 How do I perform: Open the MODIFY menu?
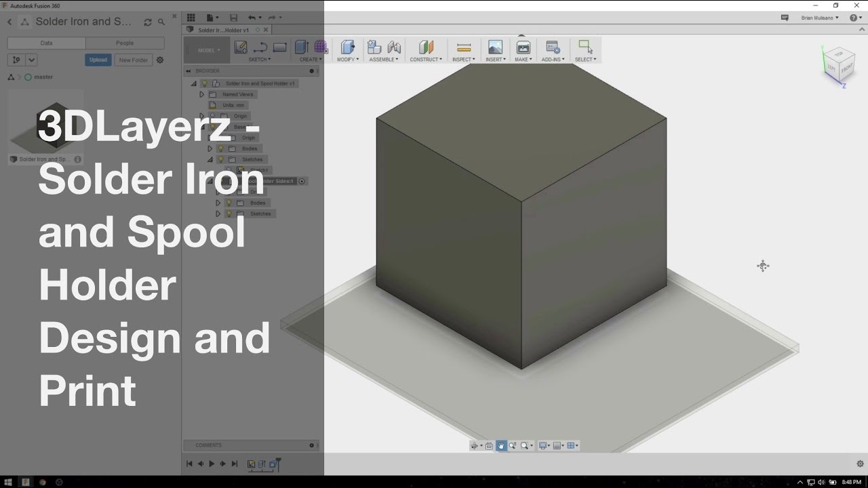pyautogui.click(x=348, y=60)
